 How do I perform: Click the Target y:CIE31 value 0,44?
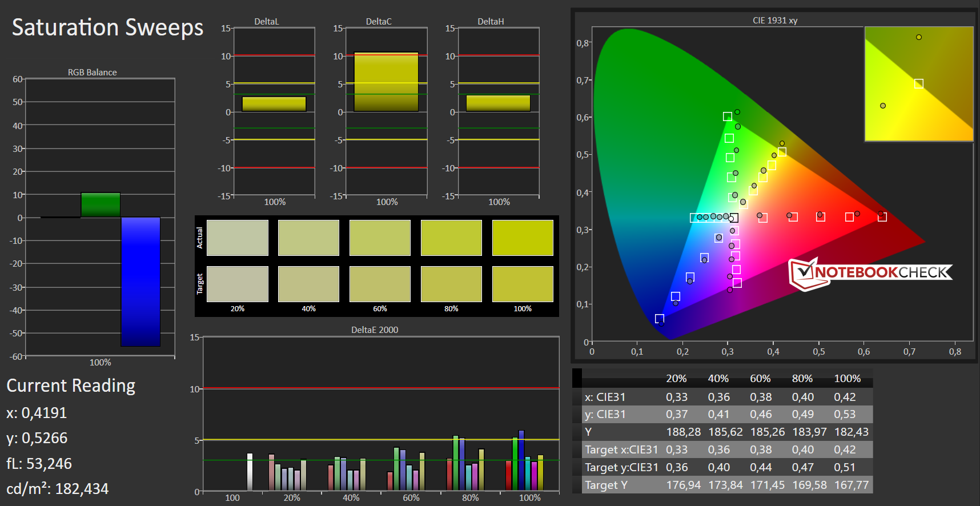click(761, 468)
